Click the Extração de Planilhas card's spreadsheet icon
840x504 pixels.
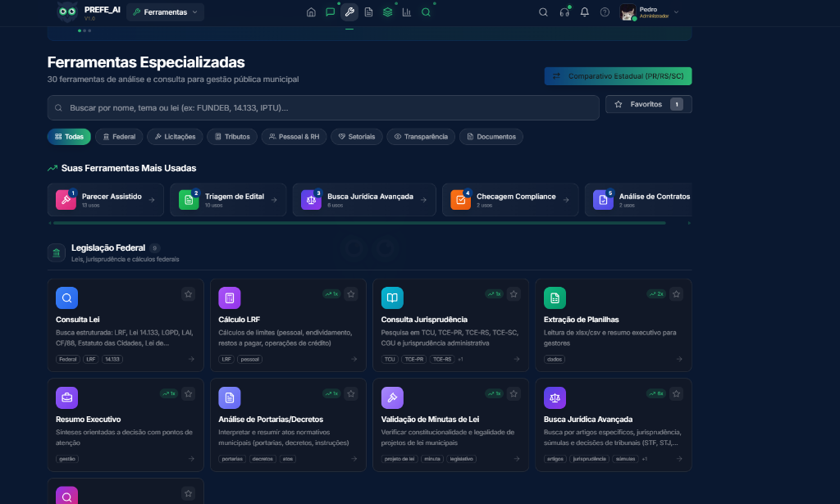click(x=555, y=298)
